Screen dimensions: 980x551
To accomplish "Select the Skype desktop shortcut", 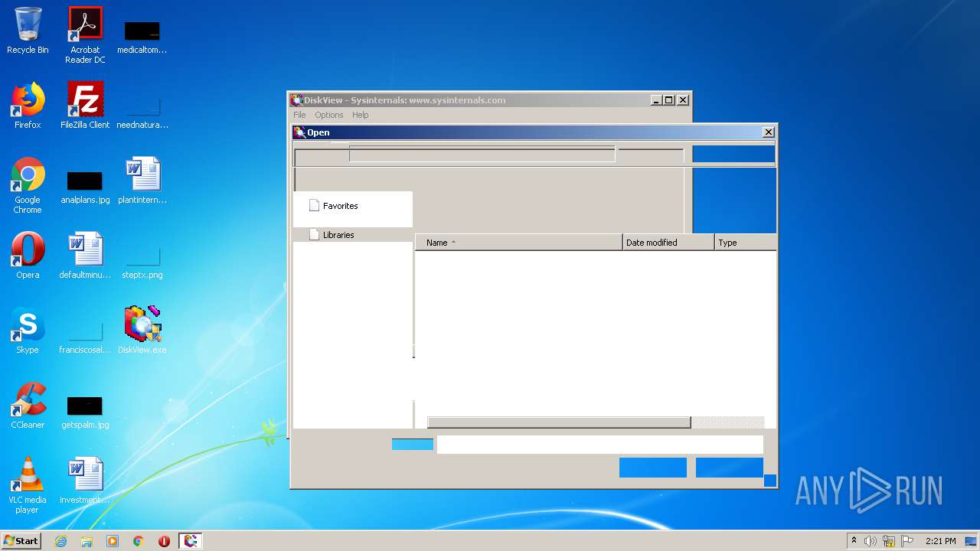I will point(28,331).
